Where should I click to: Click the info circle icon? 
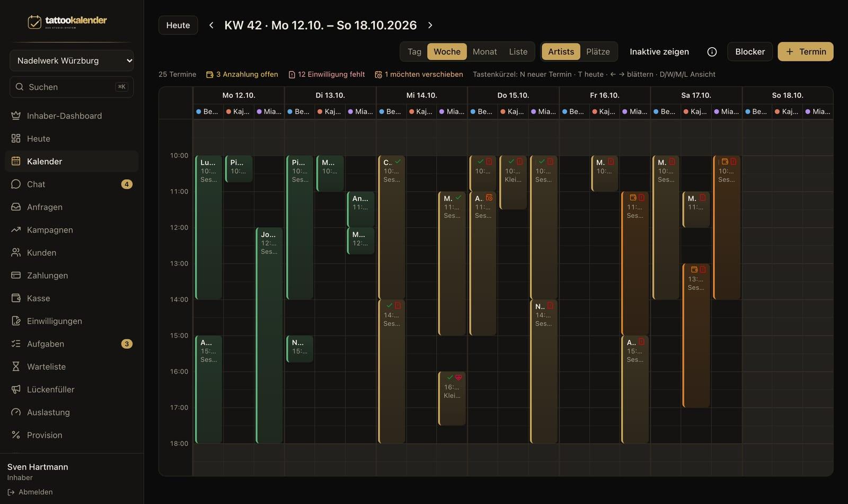[712, 51]
